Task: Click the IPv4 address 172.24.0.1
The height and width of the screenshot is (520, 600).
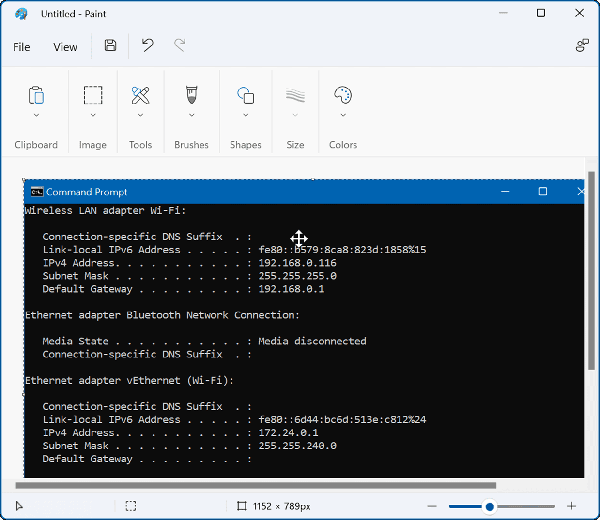Action: pyautogui.click(x=288, y=433)
